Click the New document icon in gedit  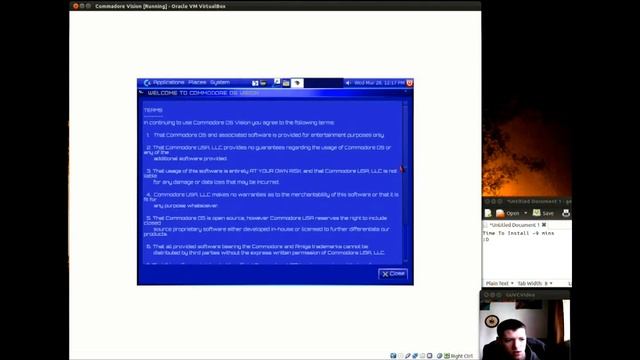point(488,213)
